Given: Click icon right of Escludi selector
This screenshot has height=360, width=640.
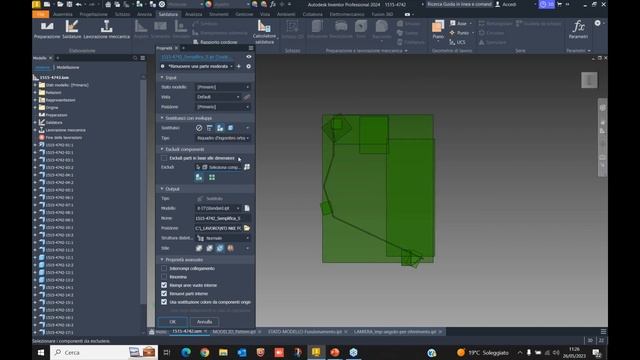Looking at the screenshot, I should [x=247, y=167].
